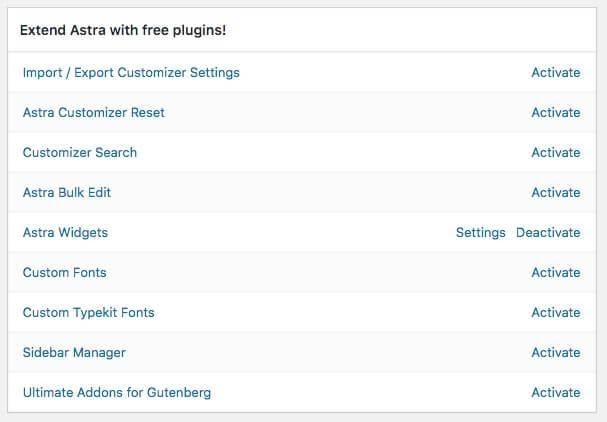Open the Astra Widgets plugin link

(x=65, y=232)
